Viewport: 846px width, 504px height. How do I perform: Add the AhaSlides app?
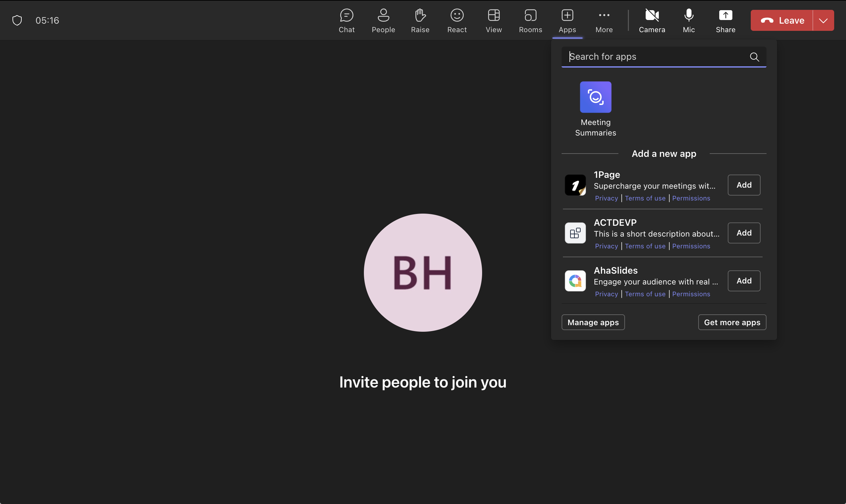[743, 281]
